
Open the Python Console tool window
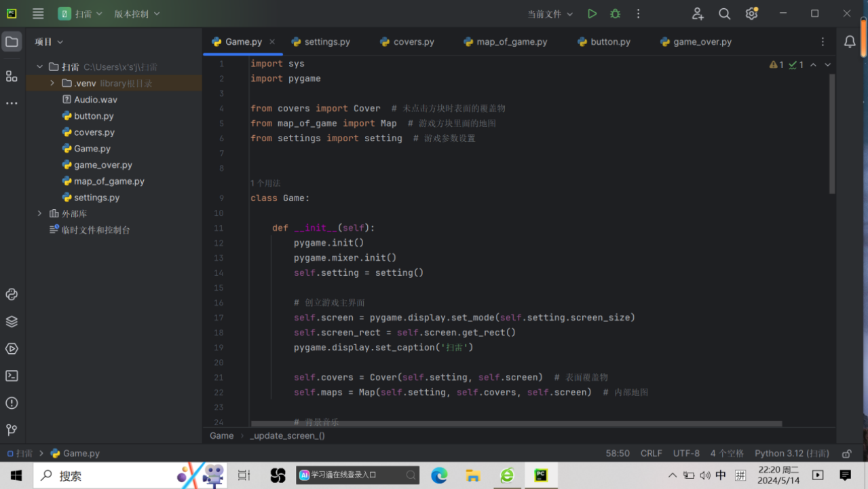point(12,294)
